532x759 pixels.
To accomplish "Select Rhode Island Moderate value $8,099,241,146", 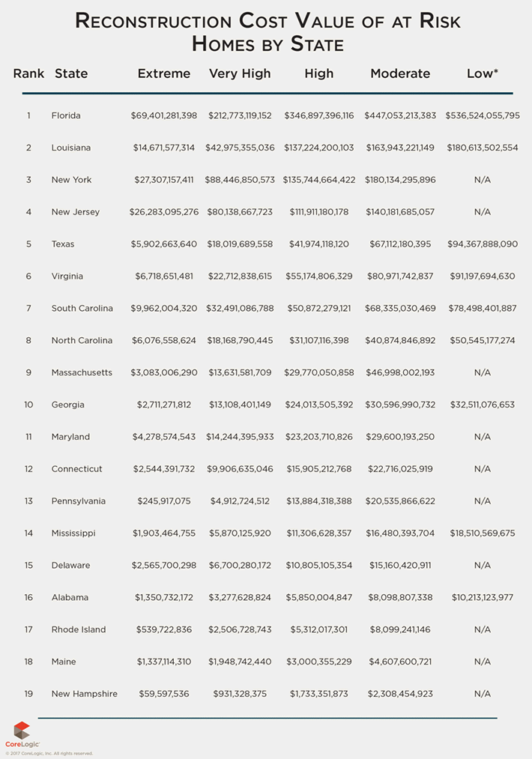I will point(400,629).
